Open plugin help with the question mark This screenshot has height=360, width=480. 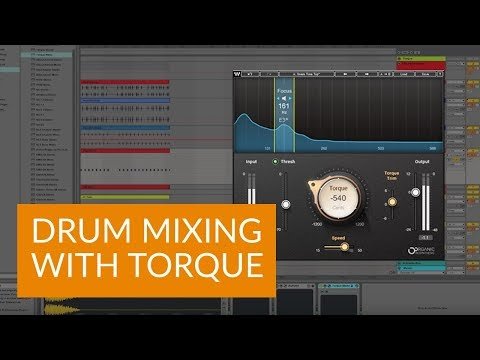[440, 74]
